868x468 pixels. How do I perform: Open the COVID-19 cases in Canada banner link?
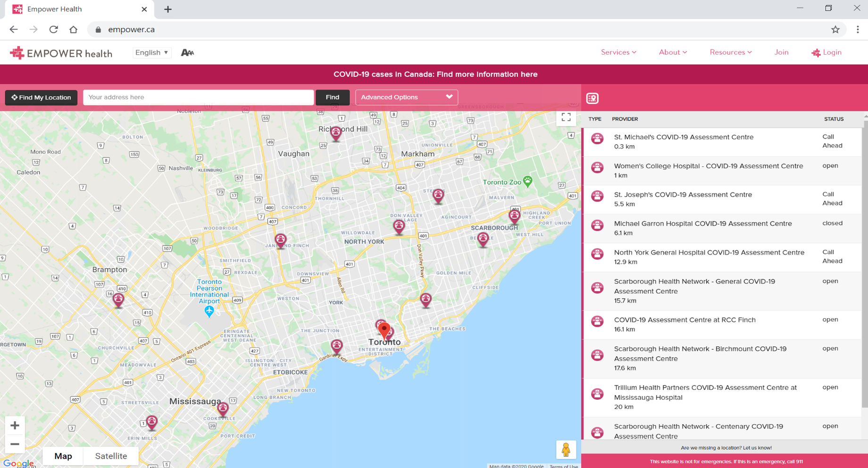pyautogui.click(x=435, y=74)
